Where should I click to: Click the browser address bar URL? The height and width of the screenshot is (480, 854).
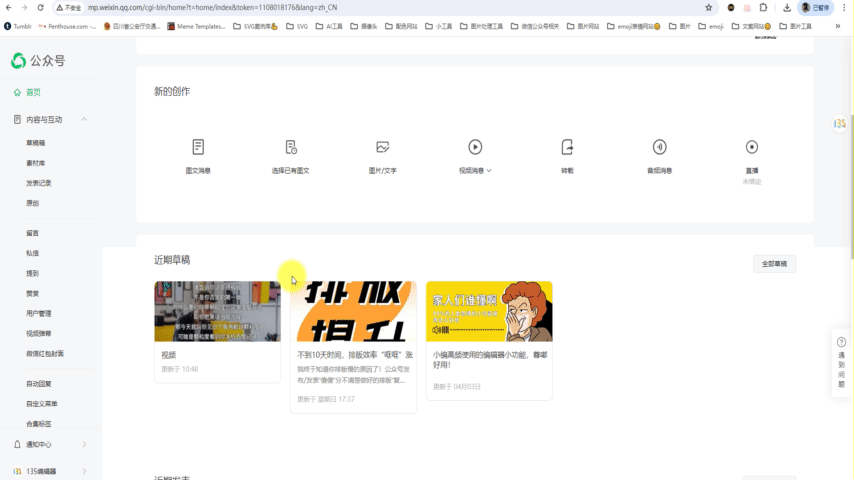[213, 8]
